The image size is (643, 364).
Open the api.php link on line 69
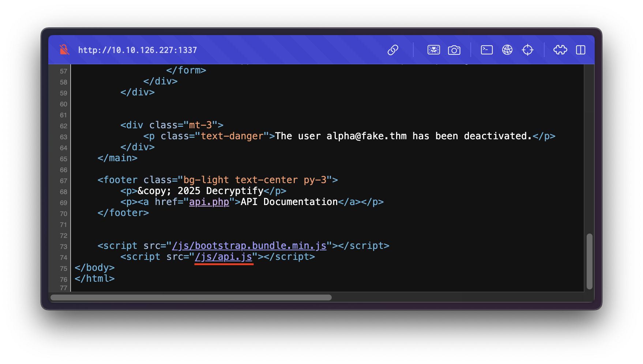[x=209, y=202]
